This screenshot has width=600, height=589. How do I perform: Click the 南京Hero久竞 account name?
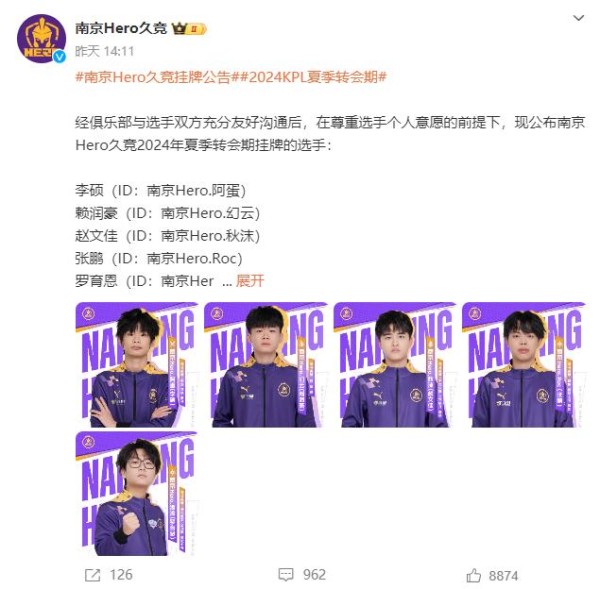click(x=121, y=28)
